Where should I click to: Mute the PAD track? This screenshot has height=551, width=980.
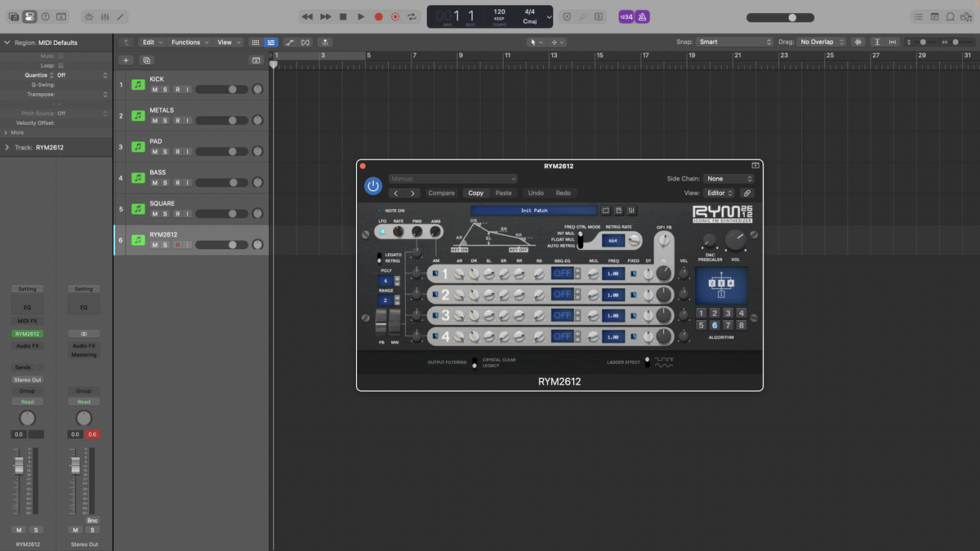[x=154, y=151]
